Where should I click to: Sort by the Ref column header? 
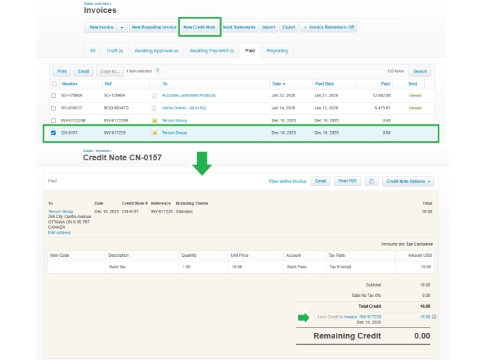click(x=108, y=84)
